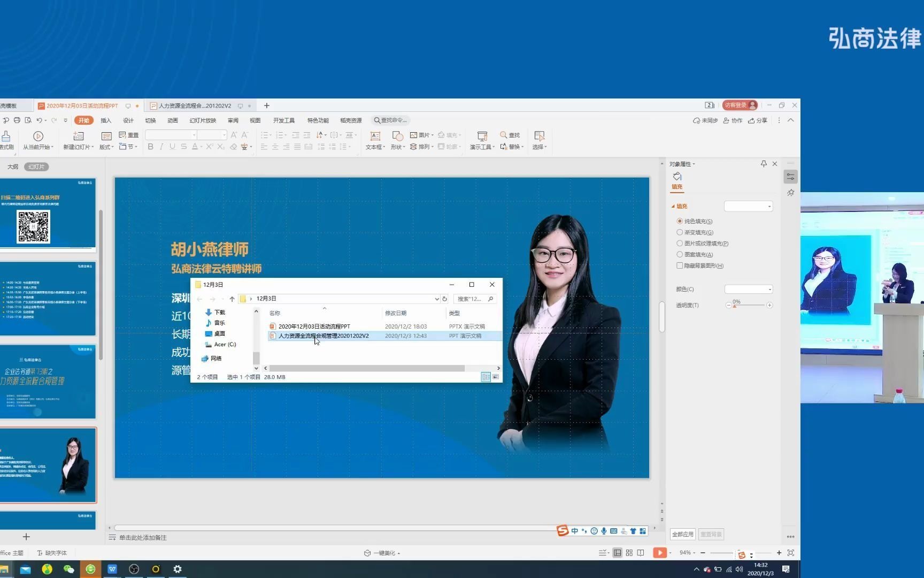Collapse the Fill (填充) section
This screenshot has height=578, width=924.
(673, 206)
